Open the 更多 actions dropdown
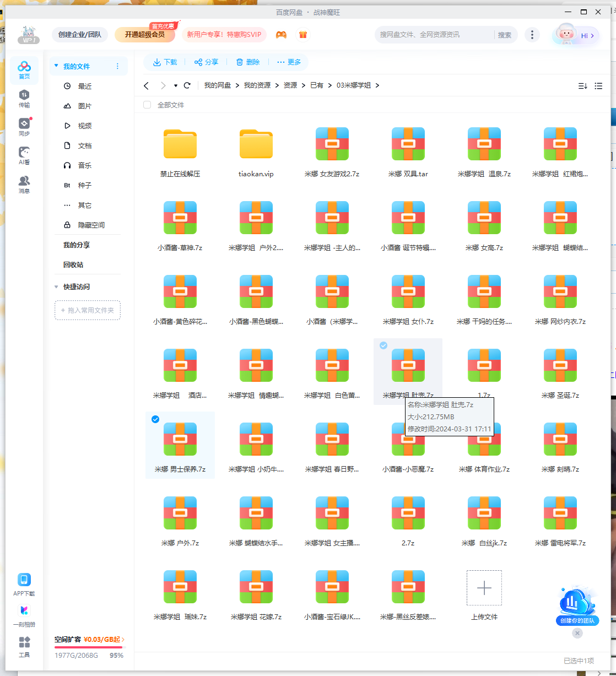 pyautogui.click(x=289, y=62)
